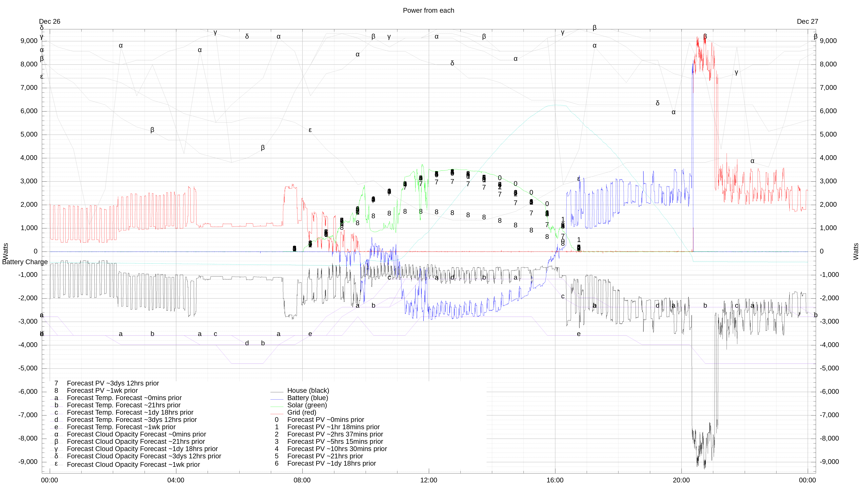The width and height of the screenshot is (868, 488).
Task: Click the "Dec 27" date label
Action: [x=807, y=22]
